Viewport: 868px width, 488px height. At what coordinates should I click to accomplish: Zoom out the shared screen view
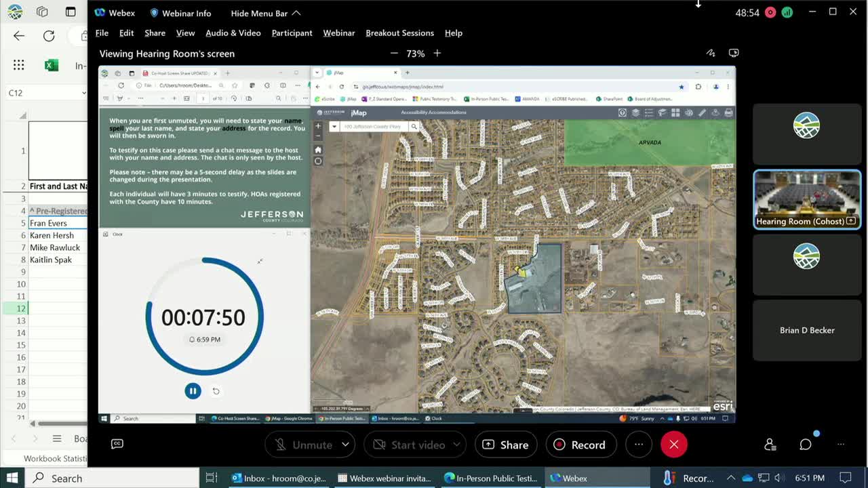(394, 53)
